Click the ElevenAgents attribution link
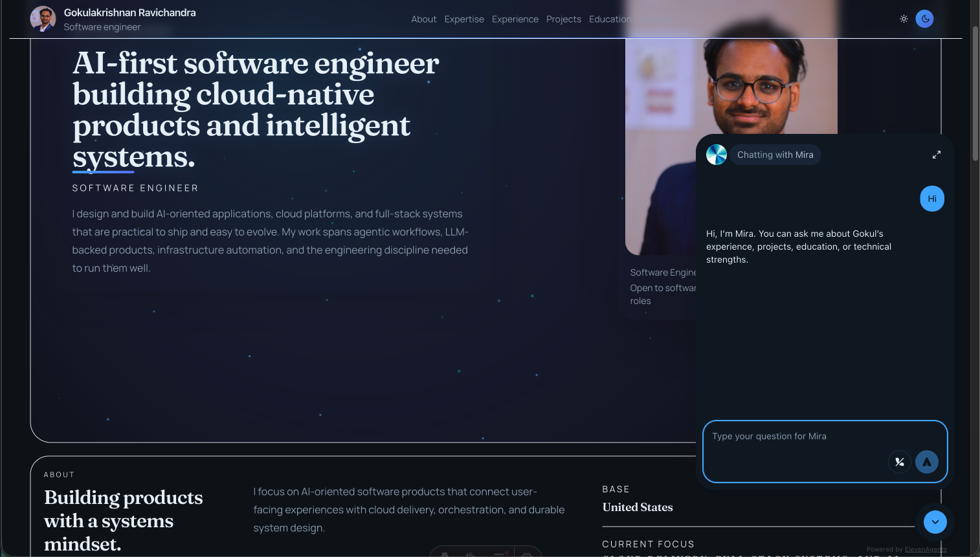980x557 pixels. tap(924, 549)
